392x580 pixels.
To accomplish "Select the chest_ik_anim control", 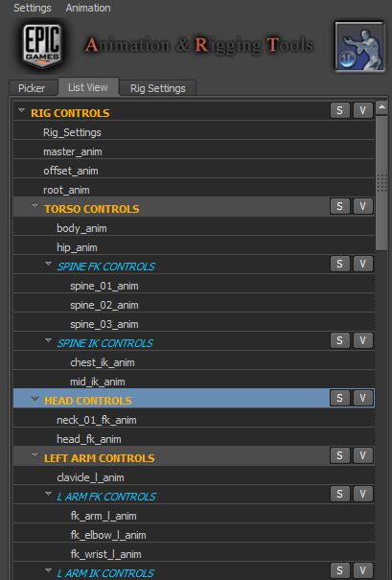I will point(194,362).
